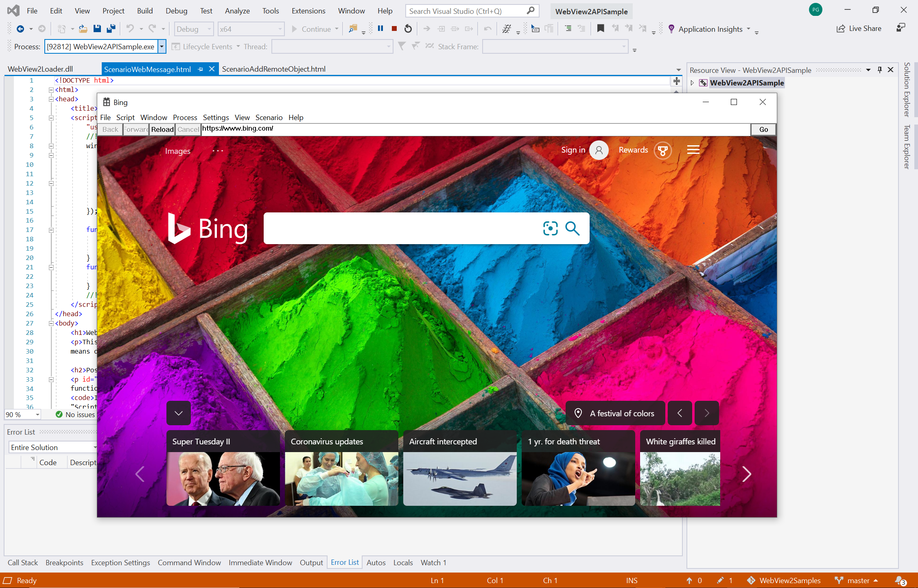The width and height of the screenshot is (918, 588).
Task: Switch to ScenarioAddRemoteObject.html tab
Action: pyautogui.click(x=274, y=69)
